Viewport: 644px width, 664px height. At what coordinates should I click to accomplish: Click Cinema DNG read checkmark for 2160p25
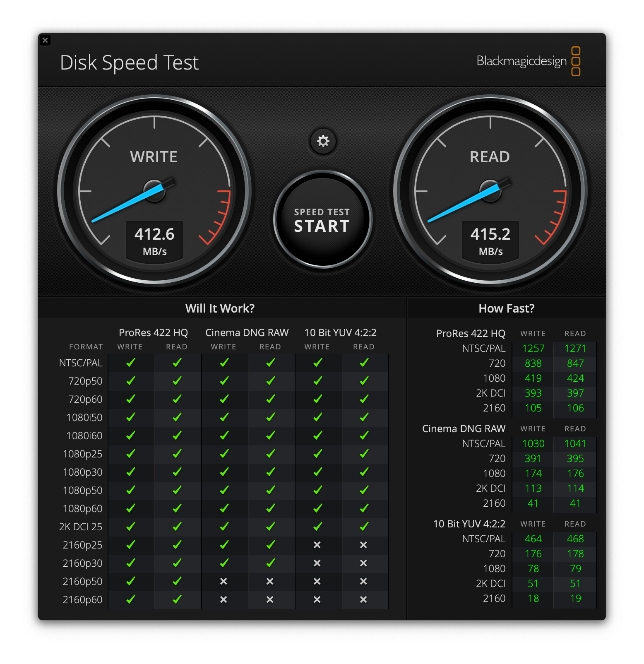tap(271, 544)
